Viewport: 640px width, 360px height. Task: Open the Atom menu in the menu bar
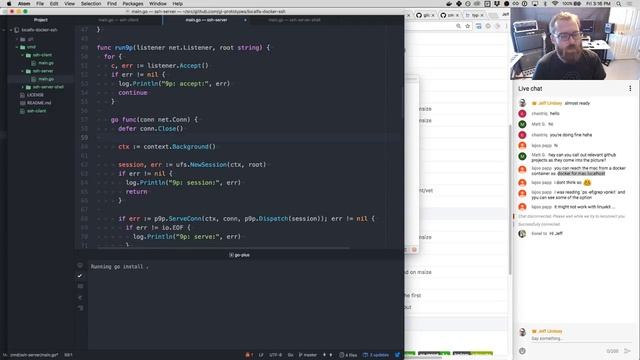24,3
